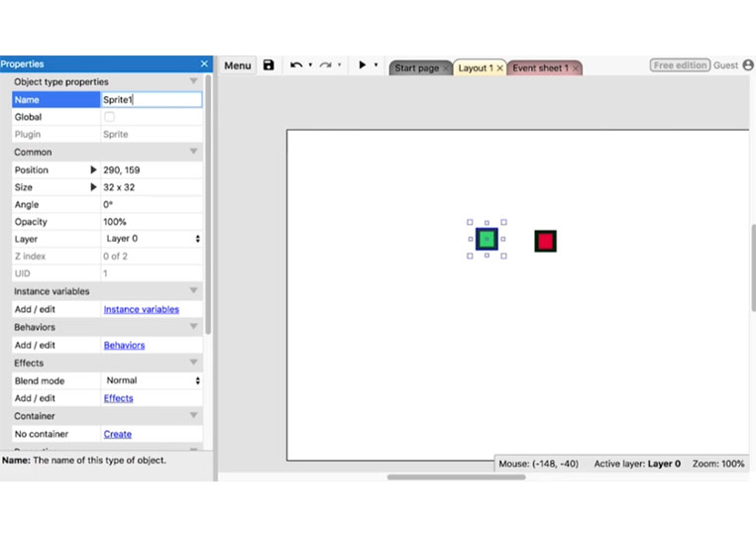Expand the Size property arrow

[93, 187]
